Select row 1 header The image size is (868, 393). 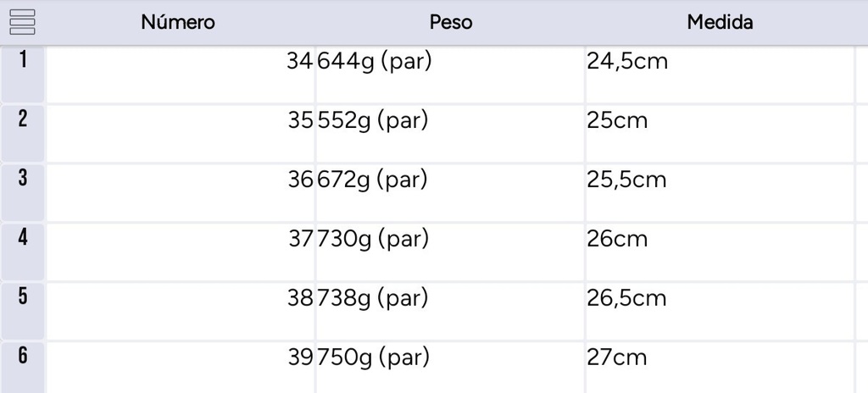[22, 75]
